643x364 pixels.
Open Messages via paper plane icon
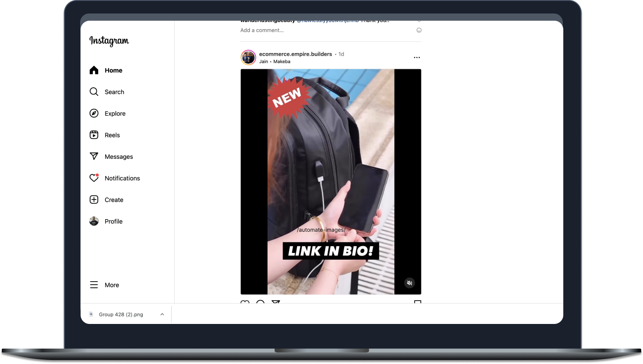click(x=94, y=157)
